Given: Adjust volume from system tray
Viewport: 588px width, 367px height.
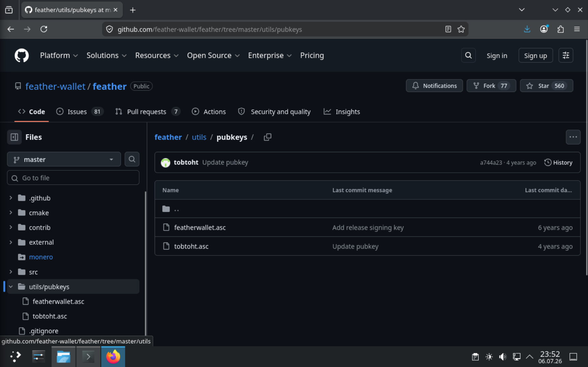Looking at the screenshot, I should [502, 357].
